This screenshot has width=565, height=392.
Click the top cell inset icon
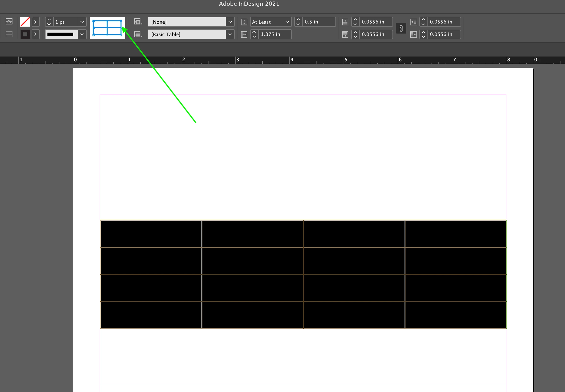(345, 22)
